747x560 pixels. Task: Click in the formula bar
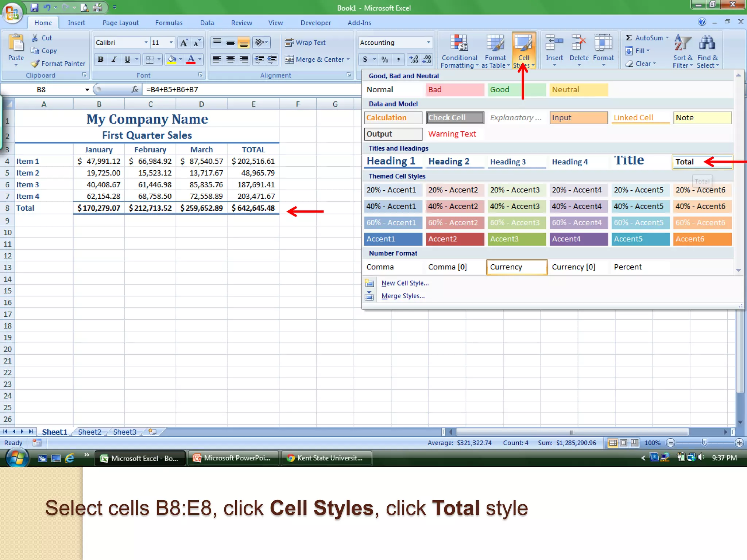click(x=252, y=90)
